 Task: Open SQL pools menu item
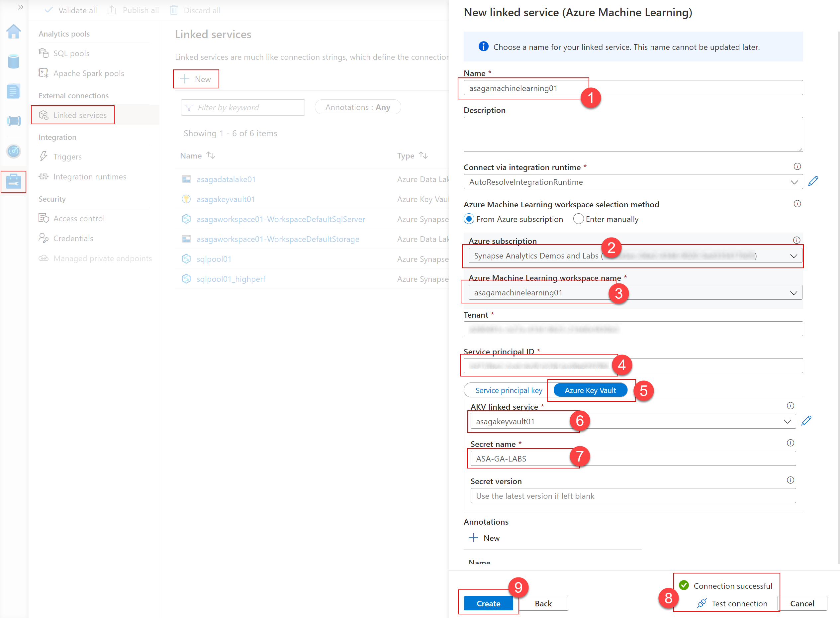click(64, 53)
